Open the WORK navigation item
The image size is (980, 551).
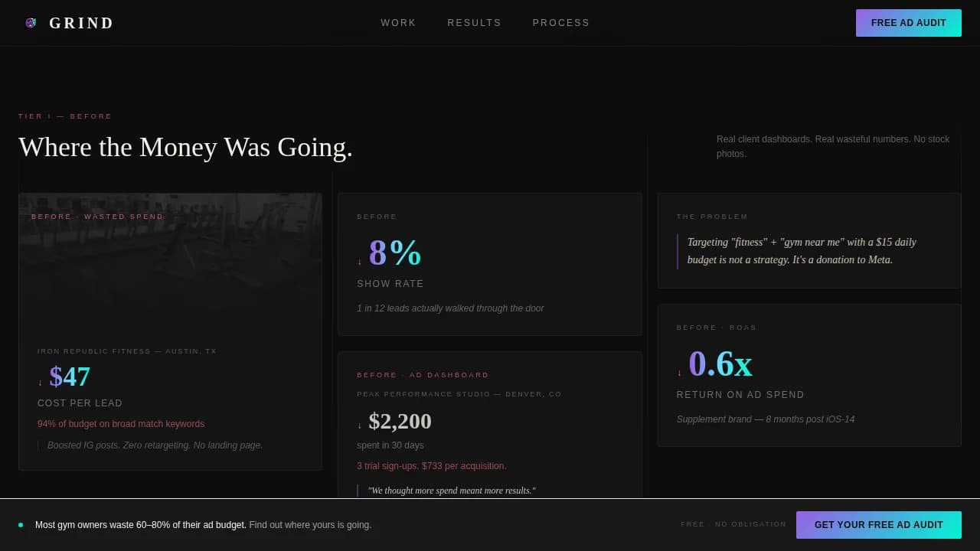pyautogui.click(x=398, y=23)
